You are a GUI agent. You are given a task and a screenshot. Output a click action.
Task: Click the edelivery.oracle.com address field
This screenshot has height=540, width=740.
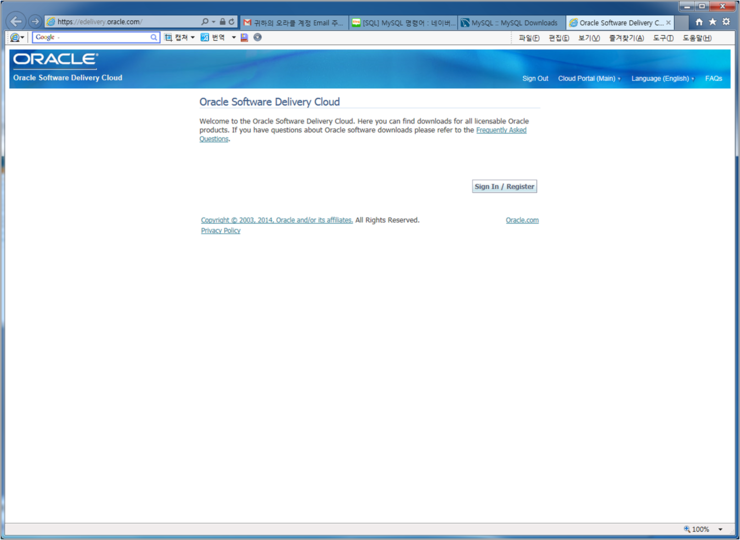pyautogui.click(x=123, y=22)
